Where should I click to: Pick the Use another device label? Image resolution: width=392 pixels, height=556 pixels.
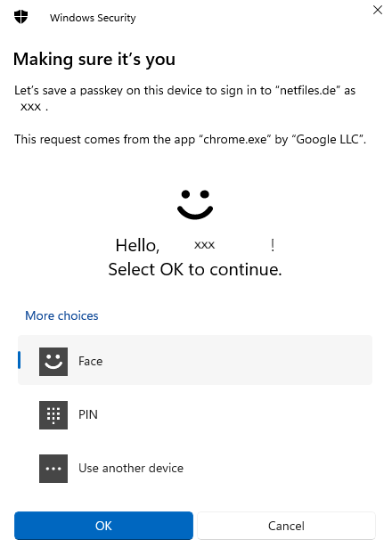pos(131,468)
